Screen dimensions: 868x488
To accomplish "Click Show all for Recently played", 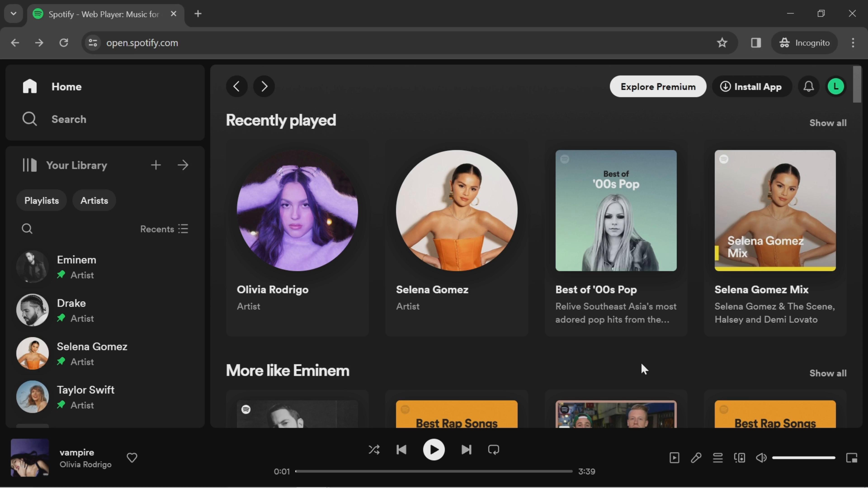I will [x=828, y=123].
